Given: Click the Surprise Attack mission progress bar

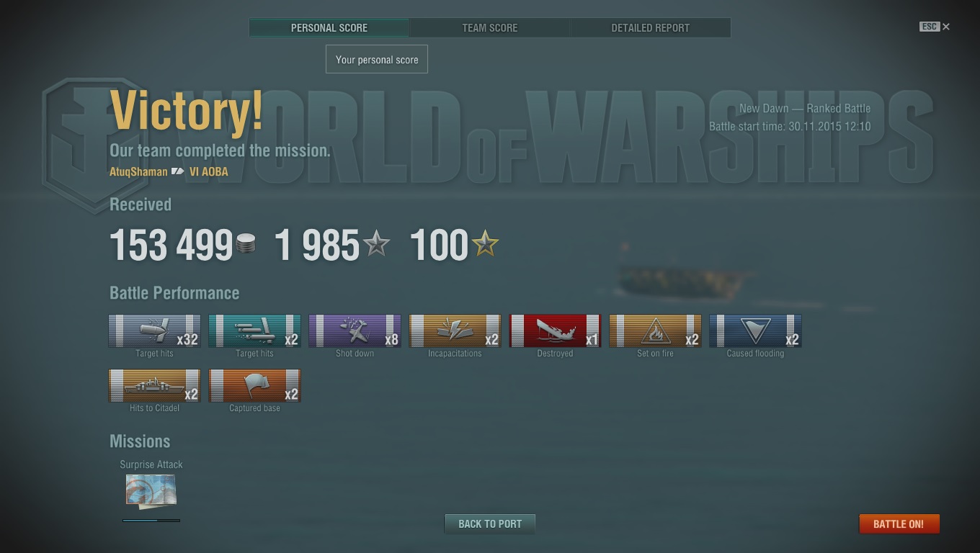Looking at the screenshot, I should click(x=151, y=520).
